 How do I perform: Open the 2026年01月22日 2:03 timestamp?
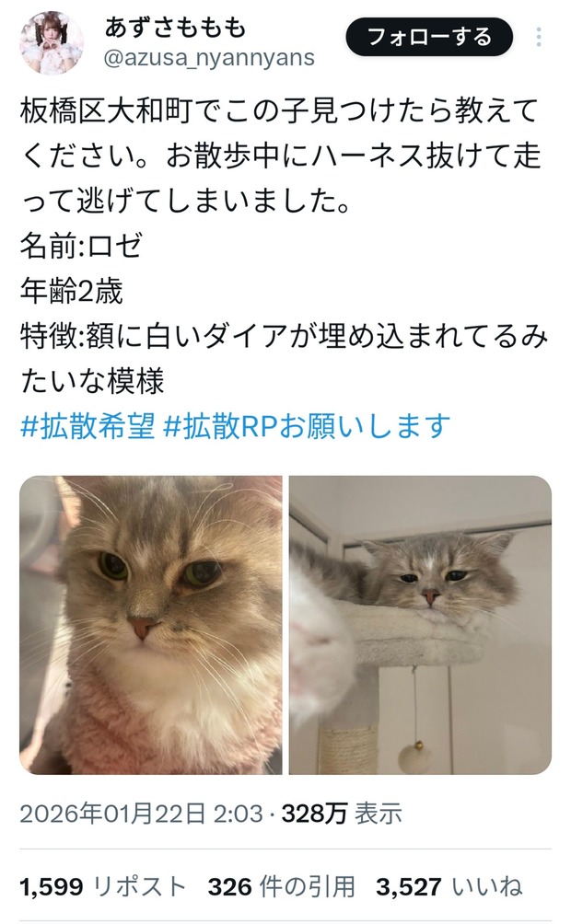click(x=141, y=814)
